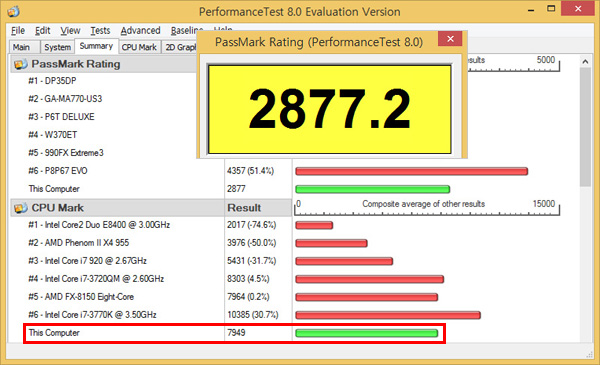
Task: Click the green This Computer PassMark bar
Action: click(x=373, y=189)
